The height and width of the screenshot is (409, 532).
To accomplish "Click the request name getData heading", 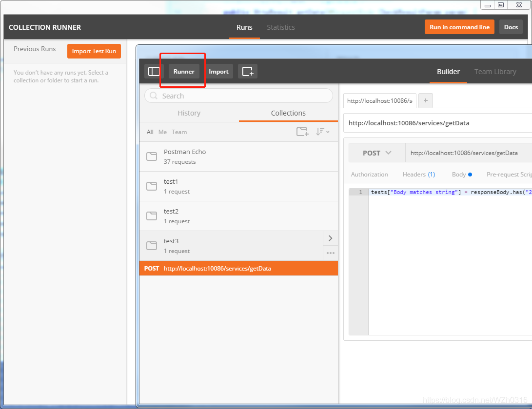I will [x=409, y=123].
